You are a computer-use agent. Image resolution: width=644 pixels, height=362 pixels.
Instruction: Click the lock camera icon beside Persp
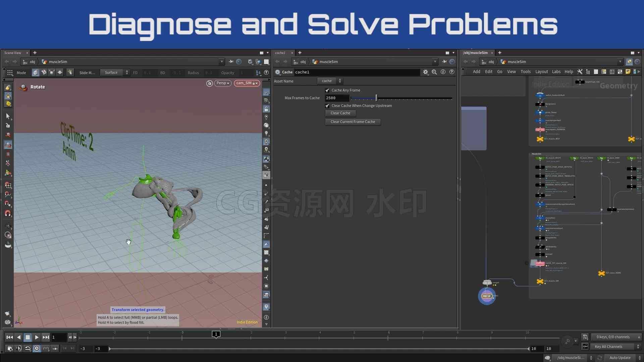(210, 83)
